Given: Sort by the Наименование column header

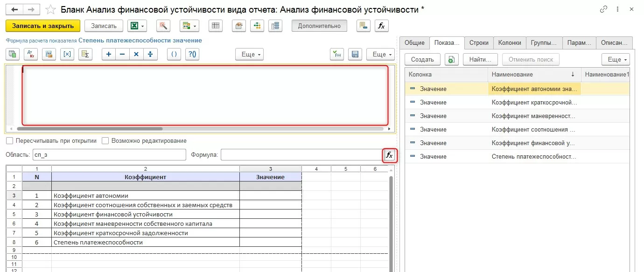Looking at the screenshot, I should pos(534,74).
